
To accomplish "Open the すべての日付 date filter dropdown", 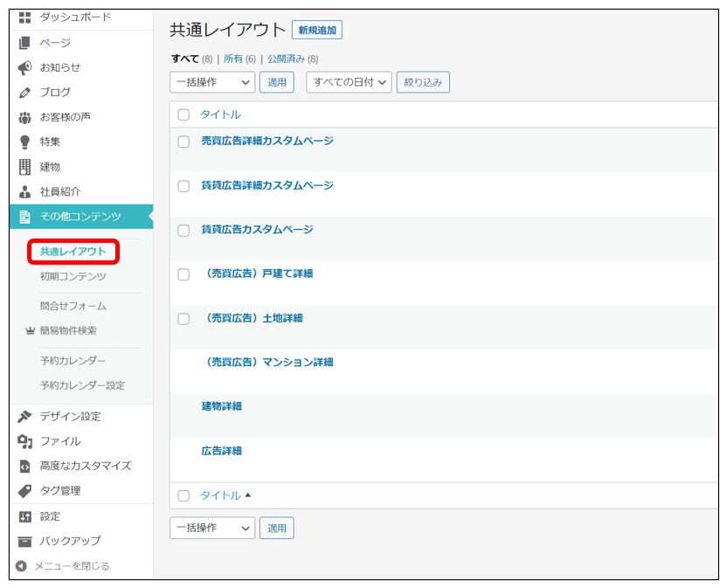I will 349,82.
